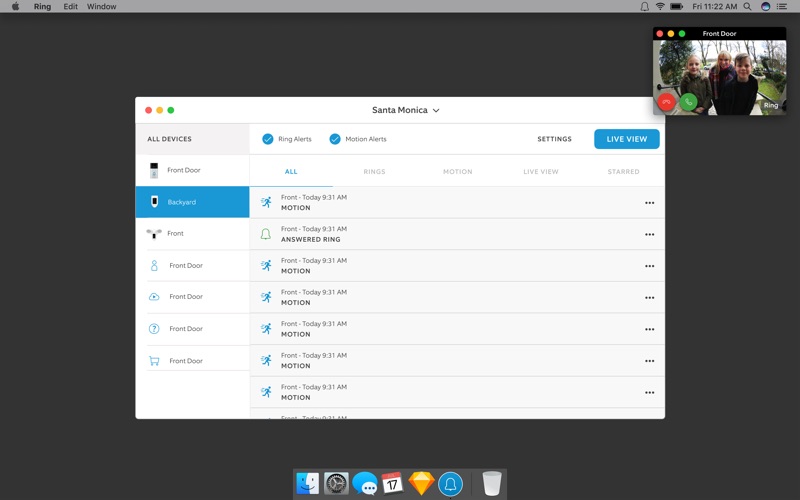Viewport: 800px width, 500px height.
Task: Open the Ring app from the Dock
Action: 451,484
